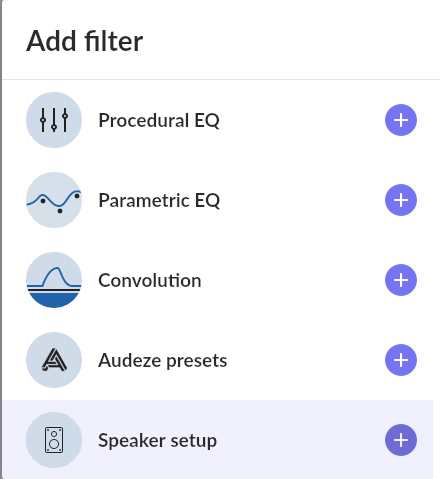Screen dimensions: 440x479
Task: Click empty space in highlighted Speaker setup row
Action: 300,440
